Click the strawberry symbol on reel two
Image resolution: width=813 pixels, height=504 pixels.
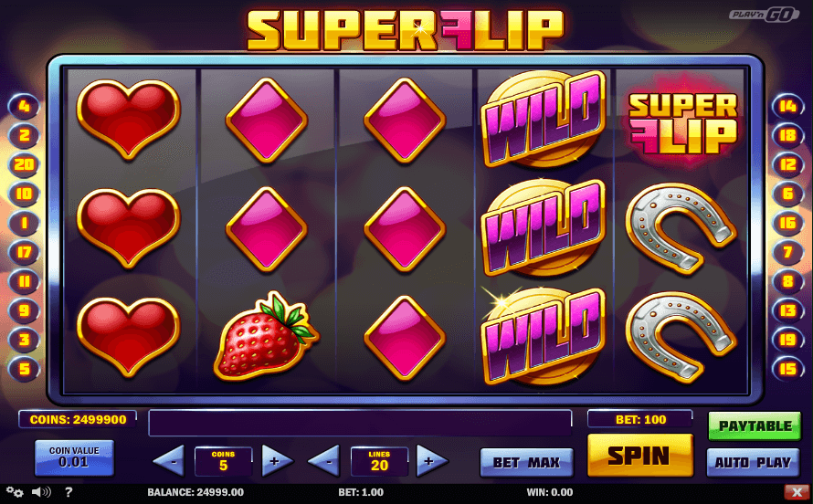(266, 335)
